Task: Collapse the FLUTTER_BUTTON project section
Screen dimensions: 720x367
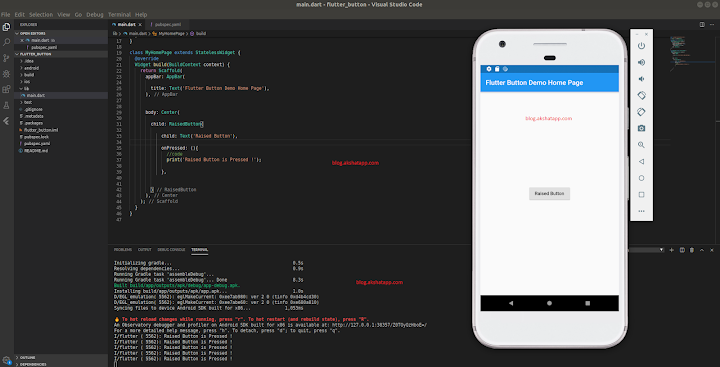Action: coord(61,54)
